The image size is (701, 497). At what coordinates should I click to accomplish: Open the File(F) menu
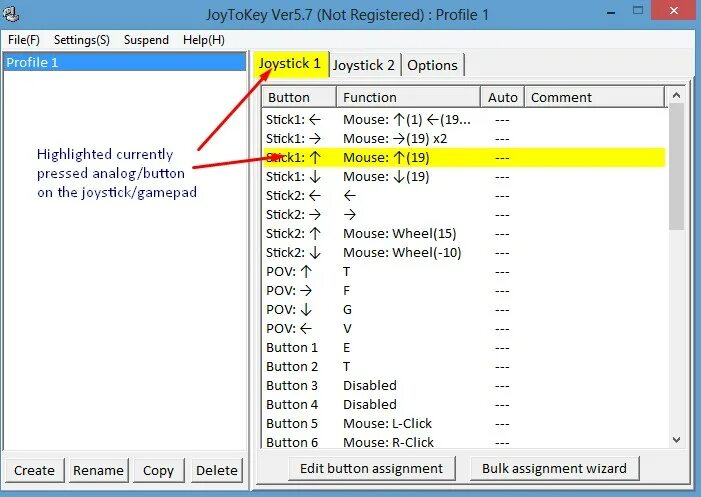[x=24, y=40]
